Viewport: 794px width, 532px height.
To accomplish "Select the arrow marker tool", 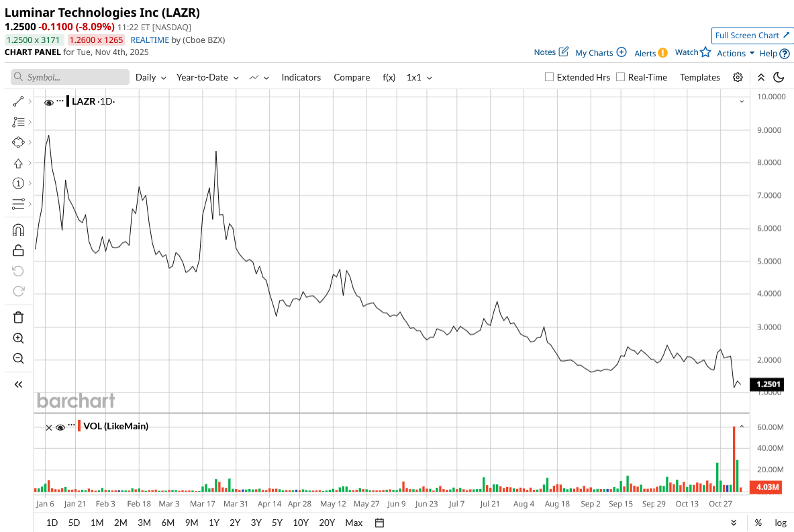I will 18,163.
